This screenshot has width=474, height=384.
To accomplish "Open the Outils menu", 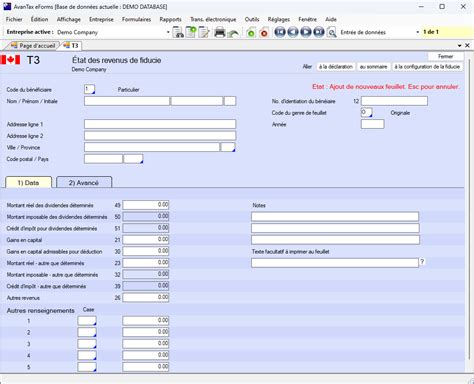I will [252, 19].
